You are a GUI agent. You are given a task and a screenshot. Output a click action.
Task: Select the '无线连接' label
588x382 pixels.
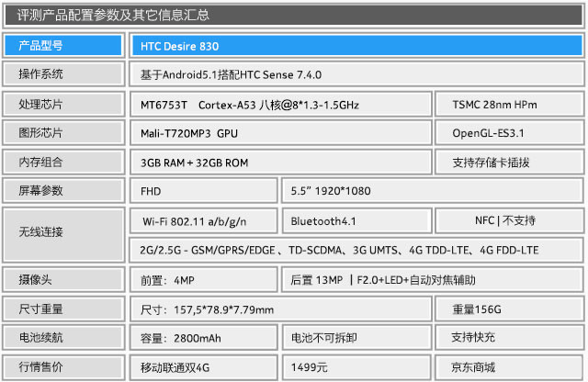click(x=63, y=235)
